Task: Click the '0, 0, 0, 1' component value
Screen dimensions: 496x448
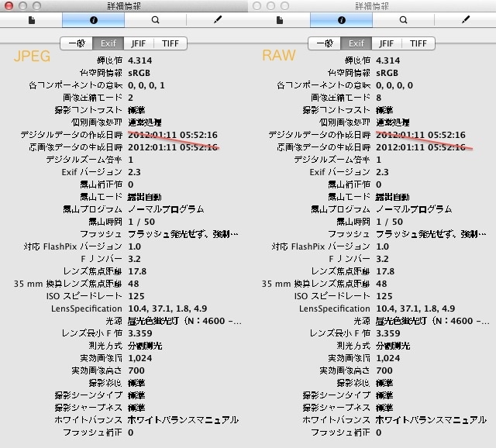Action: click(146, 85)
